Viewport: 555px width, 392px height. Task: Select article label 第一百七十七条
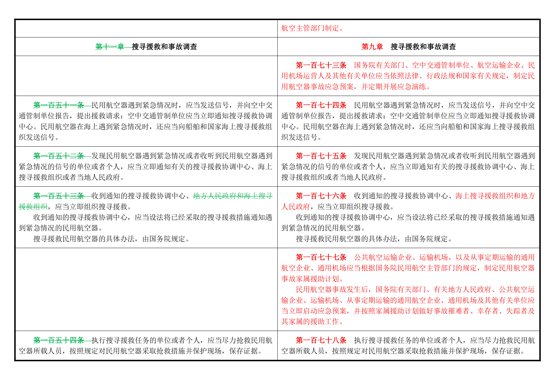tap(321, 257)
